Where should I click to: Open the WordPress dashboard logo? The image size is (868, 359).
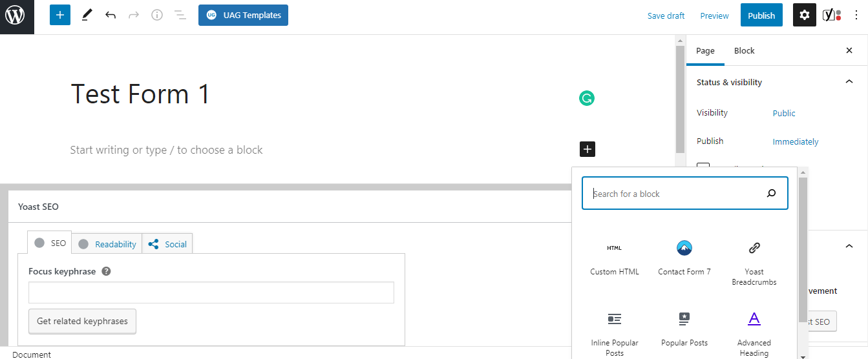click(x=17, y=17)
